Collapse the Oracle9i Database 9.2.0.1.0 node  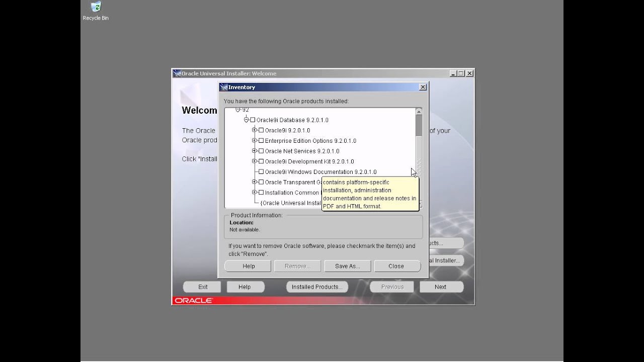(x=247, y=120)
